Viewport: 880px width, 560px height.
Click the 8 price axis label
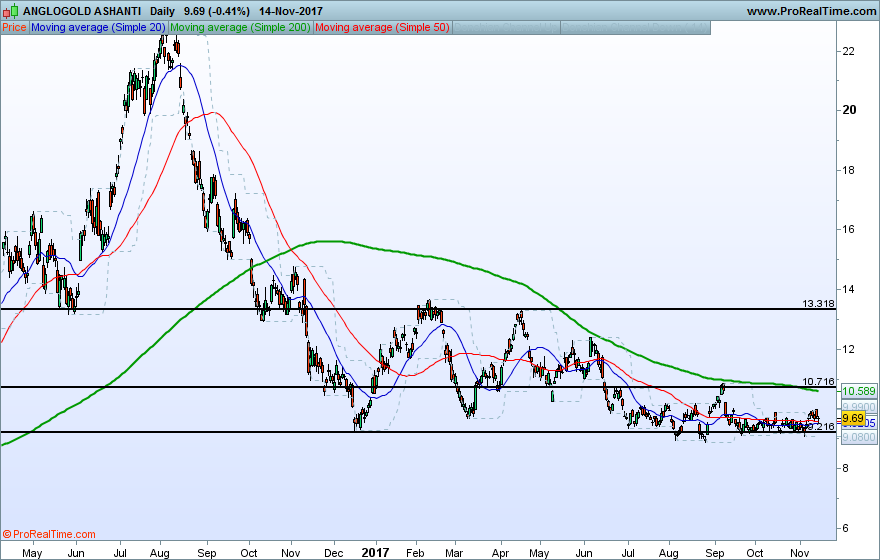click(846, 468)
